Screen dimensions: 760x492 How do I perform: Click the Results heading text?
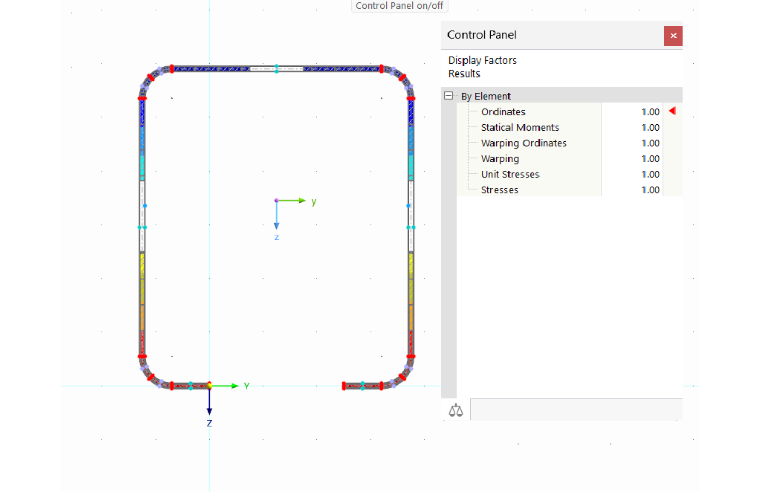464,74
